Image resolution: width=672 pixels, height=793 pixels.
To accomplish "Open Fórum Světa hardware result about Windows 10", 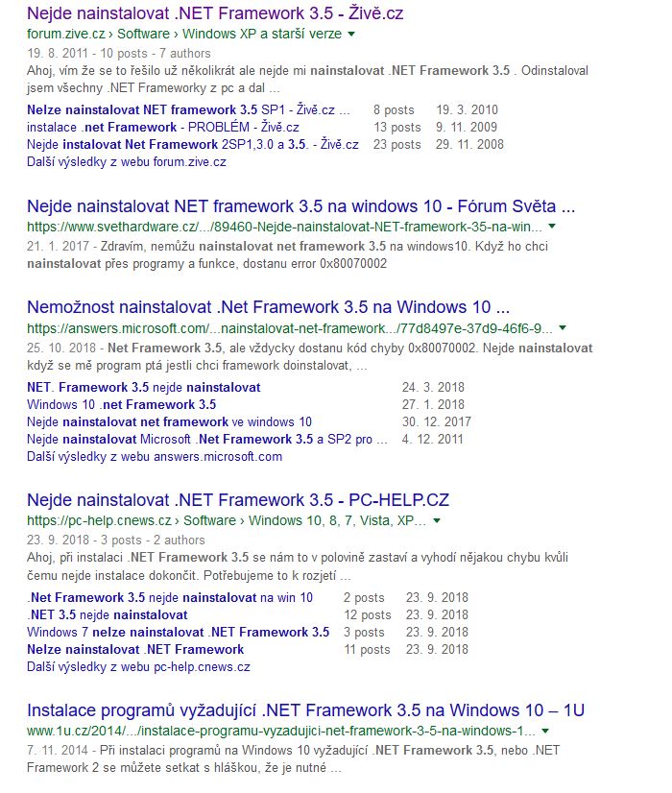I will click(x=300, y=206).
